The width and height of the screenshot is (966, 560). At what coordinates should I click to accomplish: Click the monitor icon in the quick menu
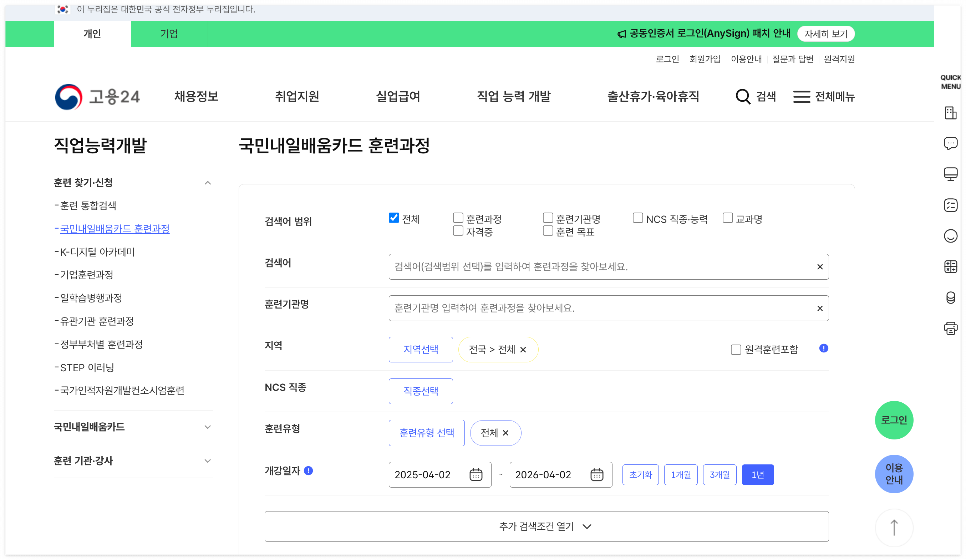[951, 174]
